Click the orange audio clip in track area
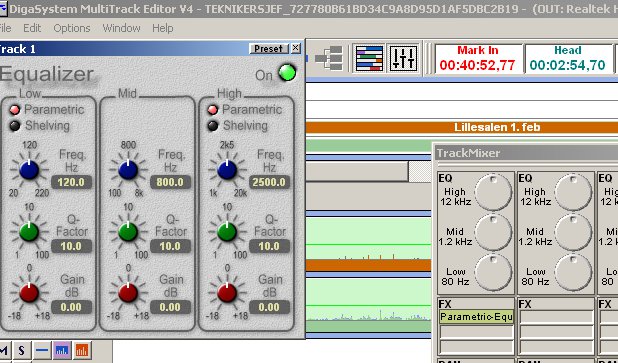Screen dimensions: 618x363 click(x=368, y=265)
